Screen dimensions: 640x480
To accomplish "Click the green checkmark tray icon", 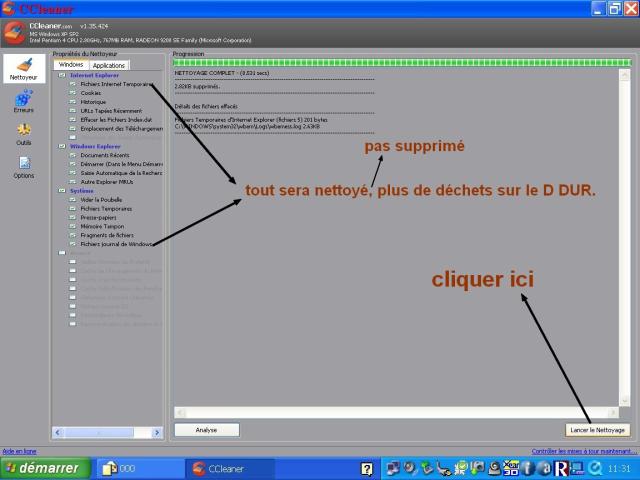I will (461, 468).
